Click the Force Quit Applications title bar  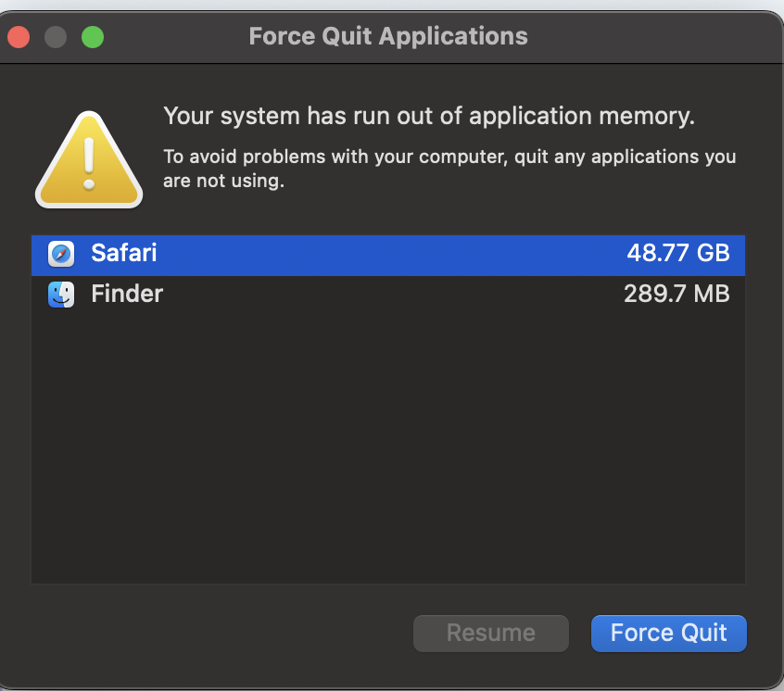coord(388,36)
